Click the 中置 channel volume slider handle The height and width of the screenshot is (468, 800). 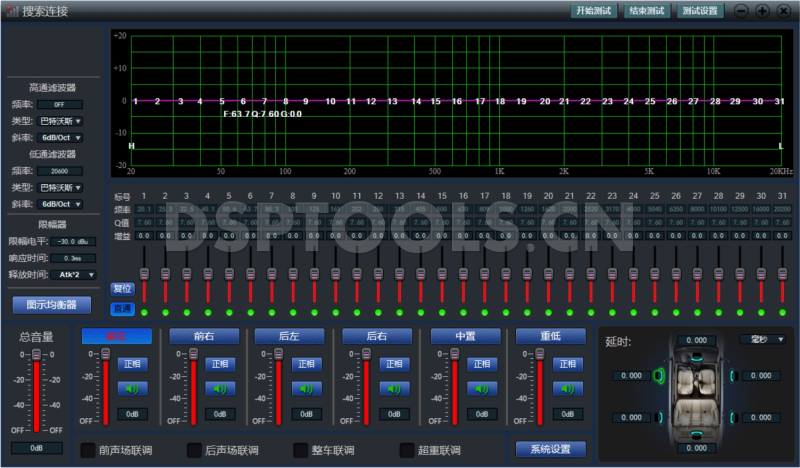pyautogui.click(x=455, y=354)
